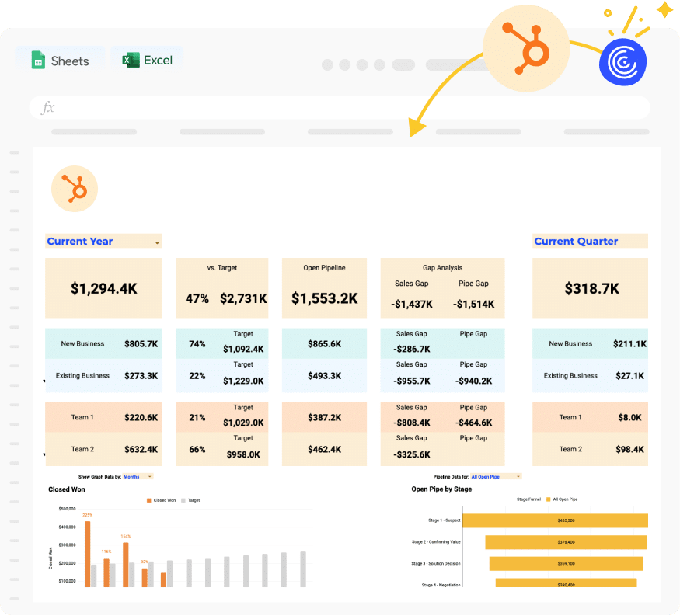This screenshot has width=680, height=616.
Task: Select the -$464.6K Pipe Gap value
Action: click(x=473, y=423)
